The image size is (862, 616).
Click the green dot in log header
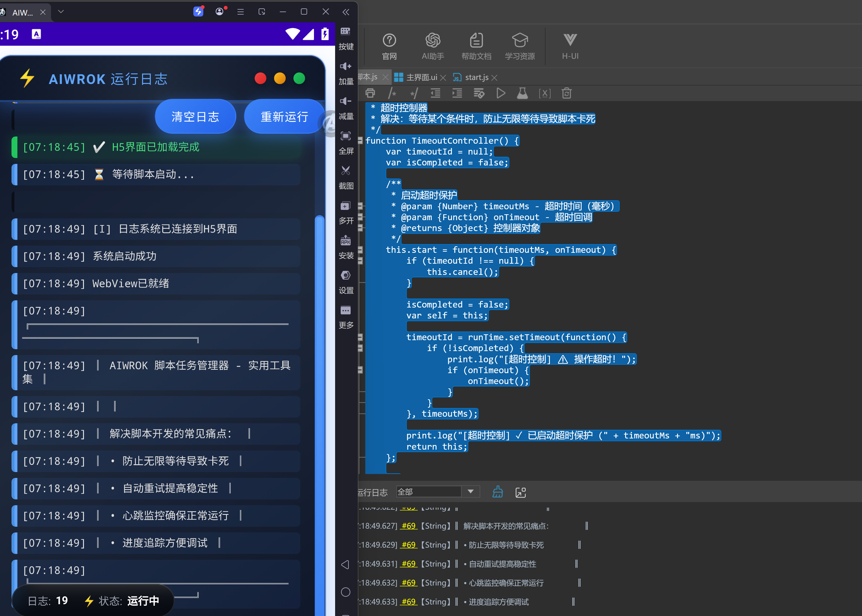299,79
